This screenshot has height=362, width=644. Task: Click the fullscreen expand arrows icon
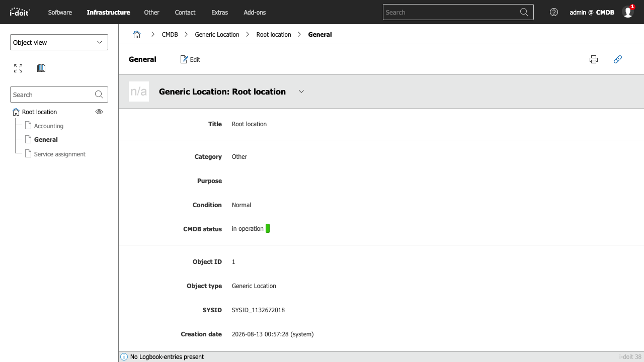pyautogui.click(x=18, y=68)
